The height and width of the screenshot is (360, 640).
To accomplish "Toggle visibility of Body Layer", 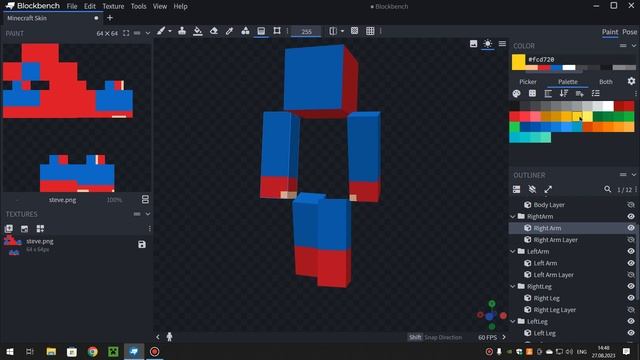I will point(631,204).
